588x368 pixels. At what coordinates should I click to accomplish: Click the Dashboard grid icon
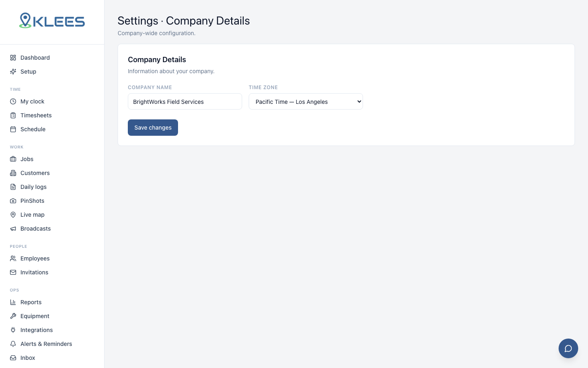click(13, 58)
